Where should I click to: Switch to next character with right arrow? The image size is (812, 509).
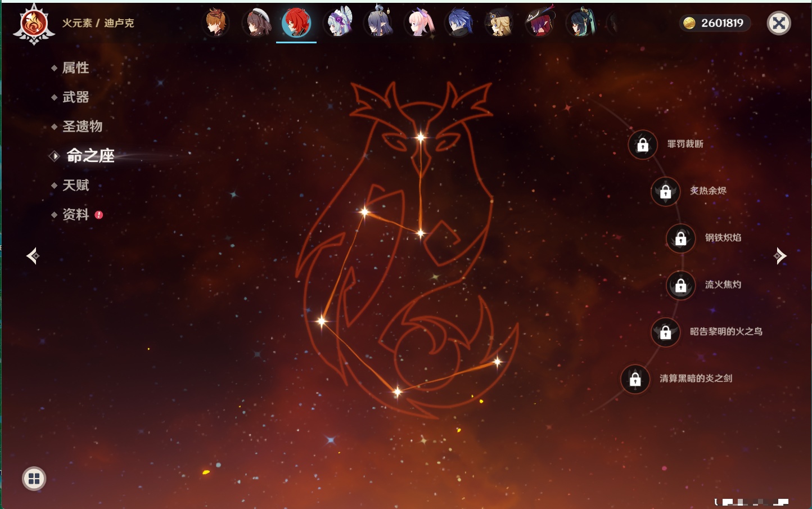click(780, 256)
